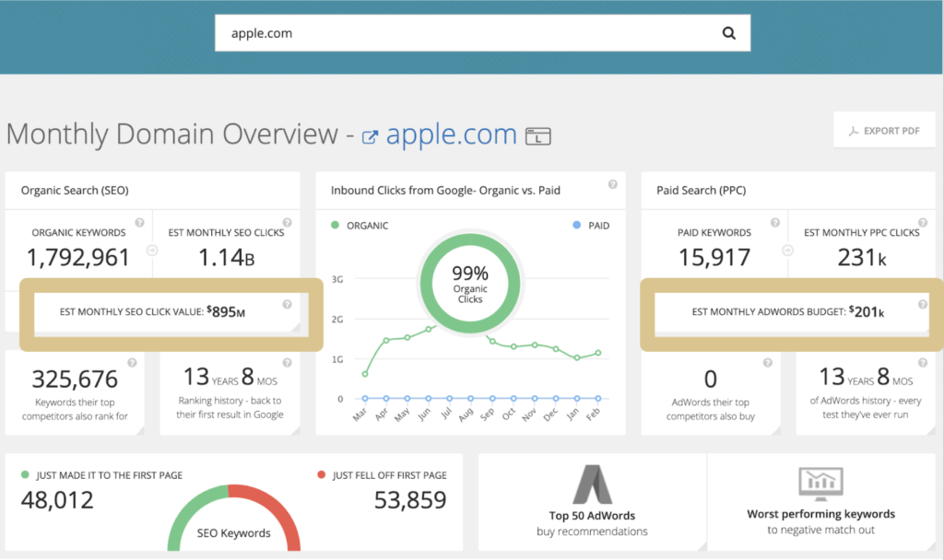
Task: Click the organic data point for Apr
Action: (x=386, y=341)
